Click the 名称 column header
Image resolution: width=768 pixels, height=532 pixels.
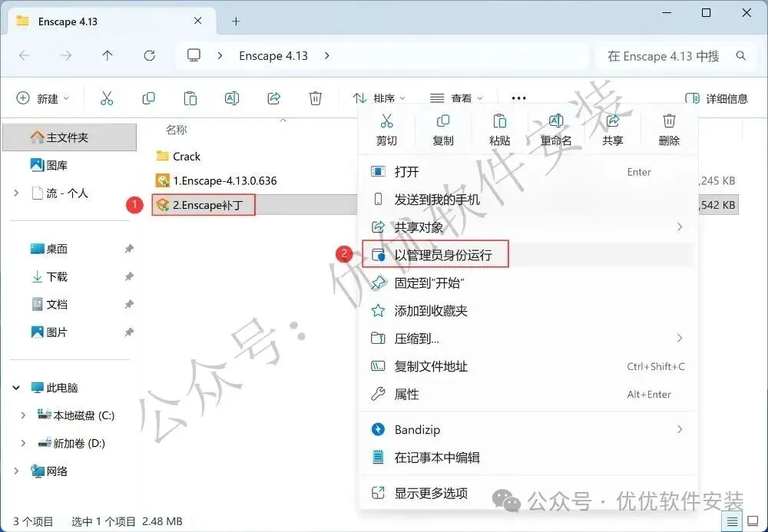tap(177, 130)
